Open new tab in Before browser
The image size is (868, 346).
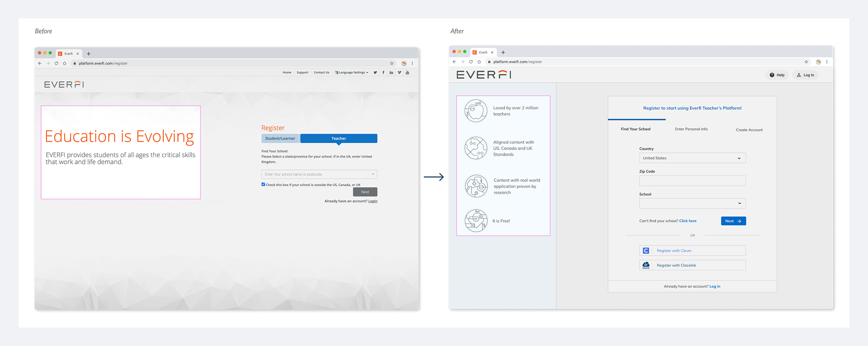click(89, 54)
